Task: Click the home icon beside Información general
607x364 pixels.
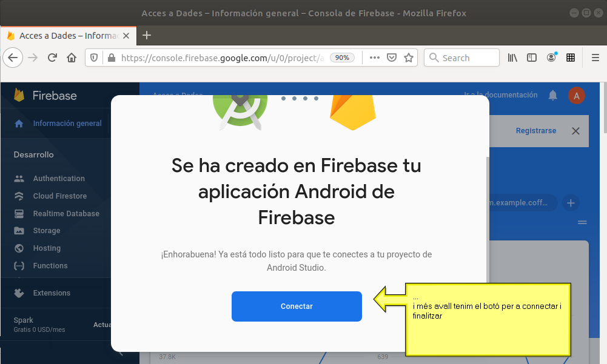Action: tap(19, 124)
